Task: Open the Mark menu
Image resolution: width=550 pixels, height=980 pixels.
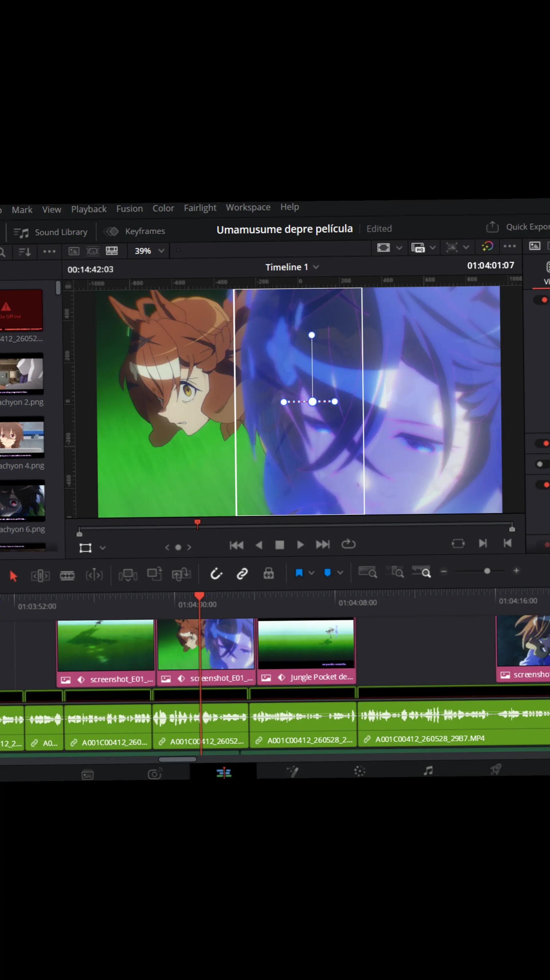Action: tap(22, 210)
